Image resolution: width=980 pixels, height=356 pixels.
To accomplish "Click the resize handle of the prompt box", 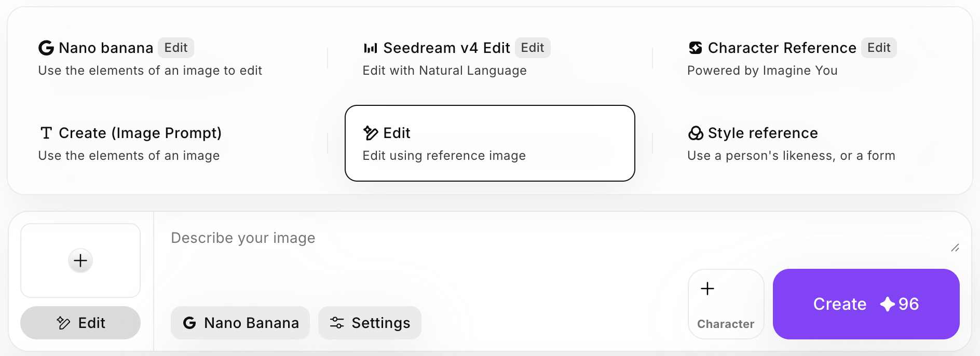I will (955, 248).
